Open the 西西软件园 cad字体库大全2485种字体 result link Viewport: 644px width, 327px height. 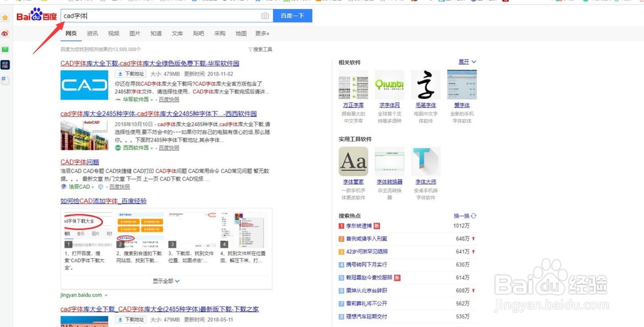pyautogui.click(x=158, y=114)
